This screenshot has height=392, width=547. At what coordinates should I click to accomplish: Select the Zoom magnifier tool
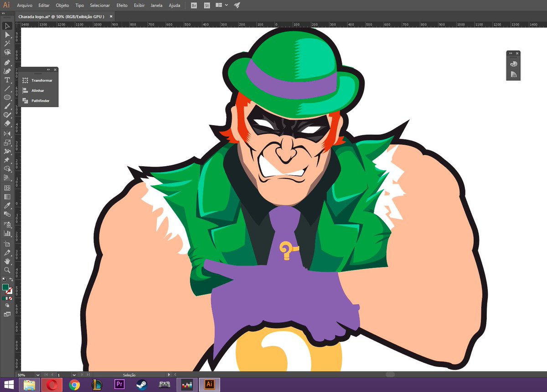[7, 270]
